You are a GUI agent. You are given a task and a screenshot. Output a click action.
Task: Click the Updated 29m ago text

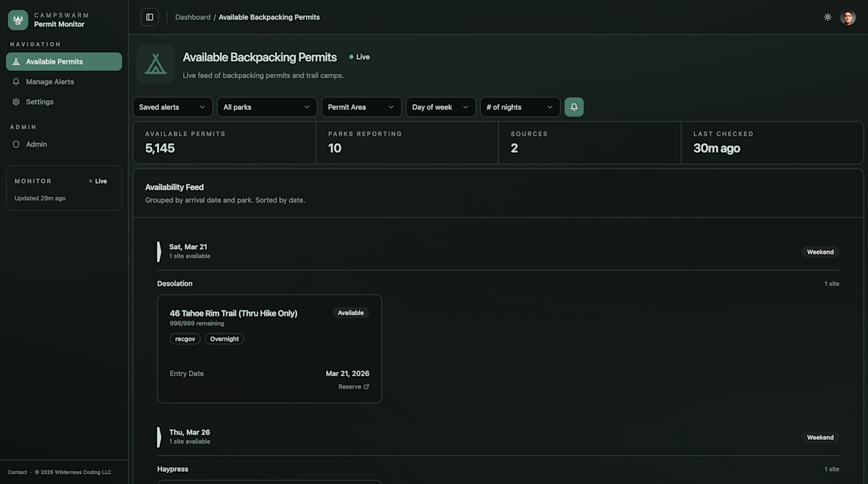click(40, 198)
